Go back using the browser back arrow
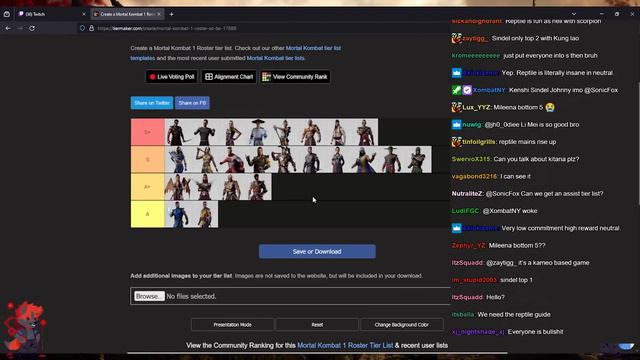640x360 pixels. [x=8, y=28]
